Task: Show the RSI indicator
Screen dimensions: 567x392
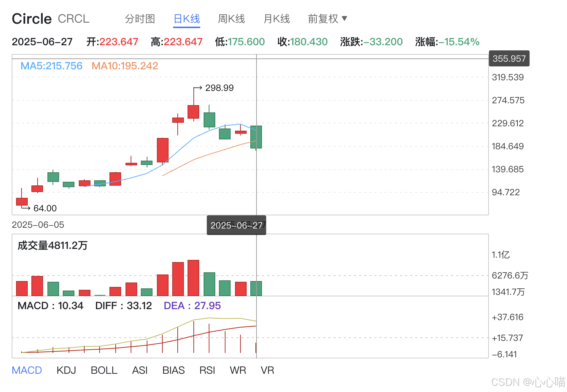Action: pyautogui.click(x=207, y=370)
